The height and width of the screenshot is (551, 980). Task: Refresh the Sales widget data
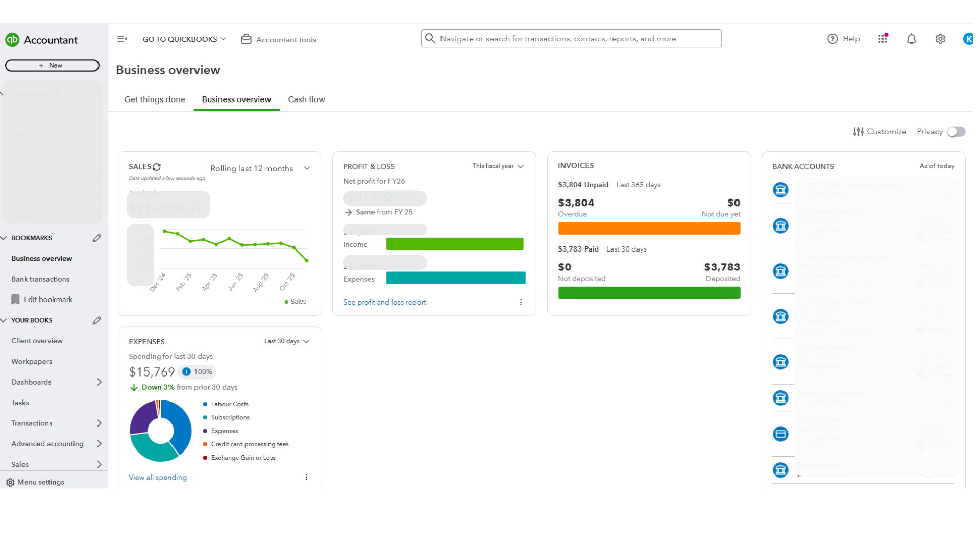(x=157, y=167)
